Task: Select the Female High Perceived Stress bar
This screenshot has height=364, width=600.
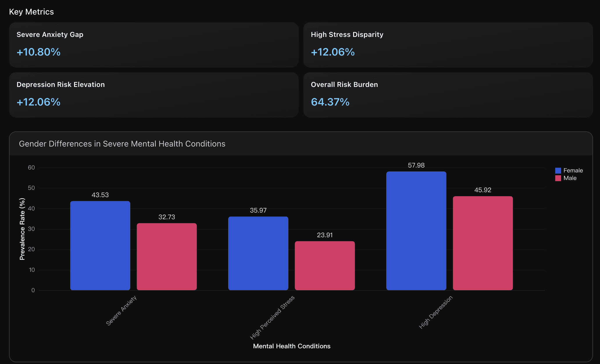Action: pos(258,253)
